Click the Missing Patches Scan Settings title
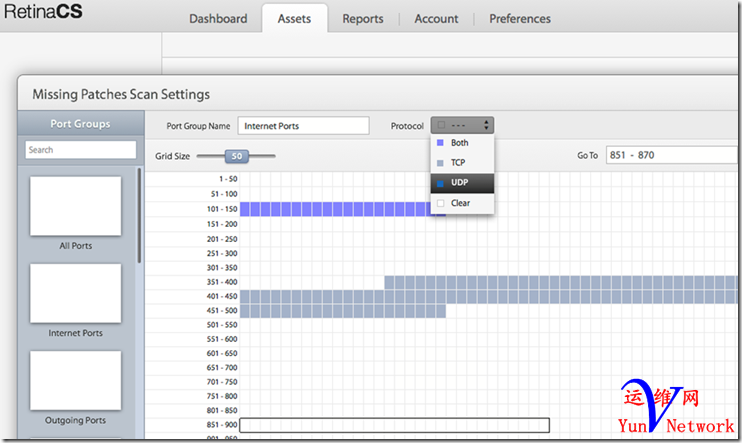 pyautogui.click(x=121, y=95)
